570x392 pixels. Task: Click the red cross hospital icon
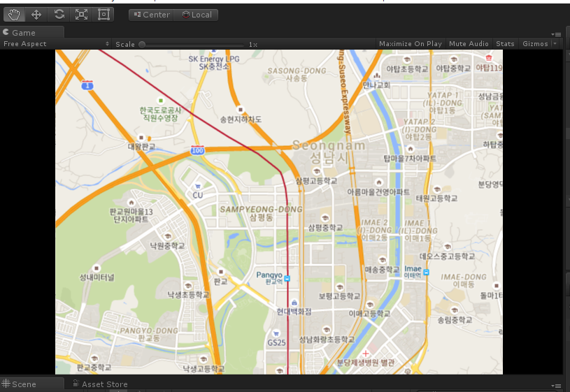366,354
